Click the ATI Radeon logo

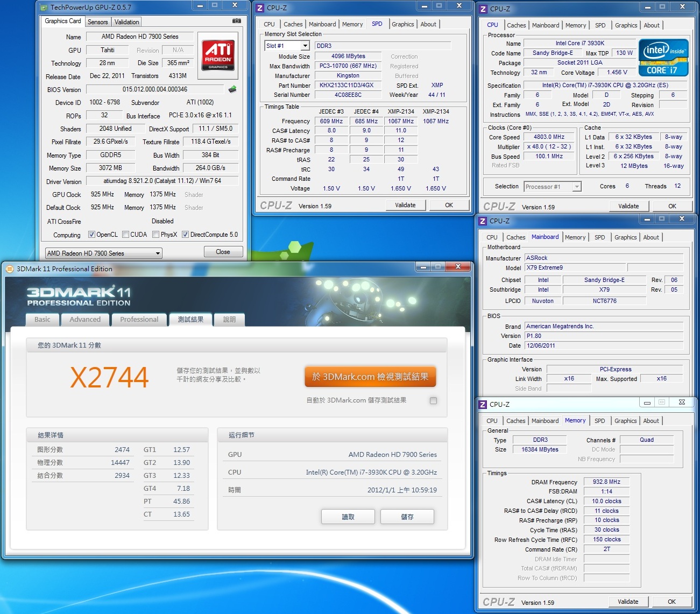(x=218, y=52)
